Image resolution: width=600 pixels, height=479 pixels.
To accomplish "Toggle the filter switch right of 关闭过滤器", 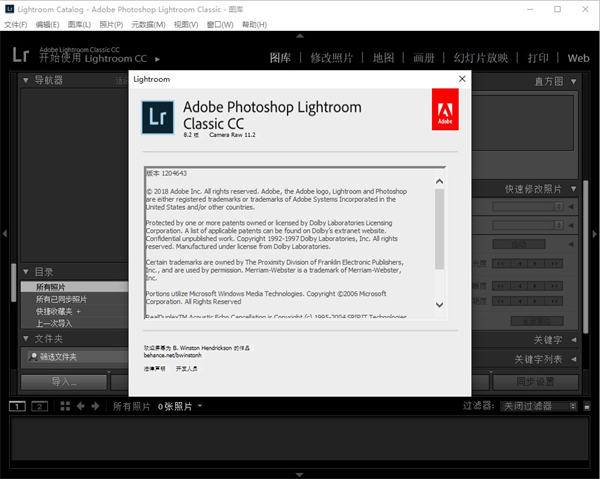I will 587,406.
